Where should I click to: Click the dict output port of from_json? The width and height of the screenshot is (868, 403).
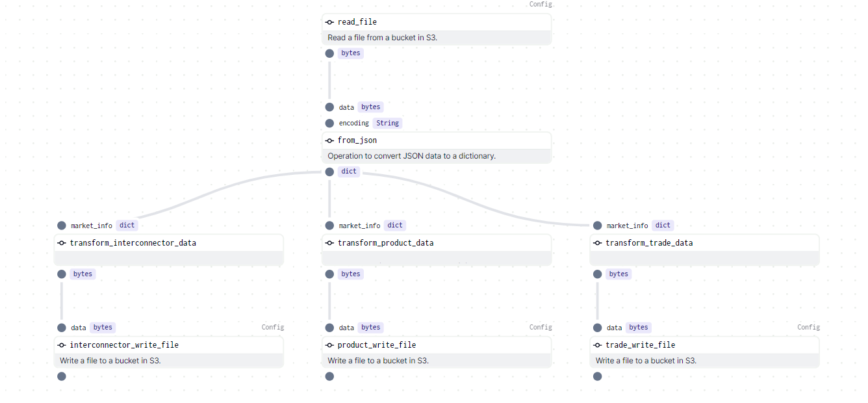(x=329, y=171)
